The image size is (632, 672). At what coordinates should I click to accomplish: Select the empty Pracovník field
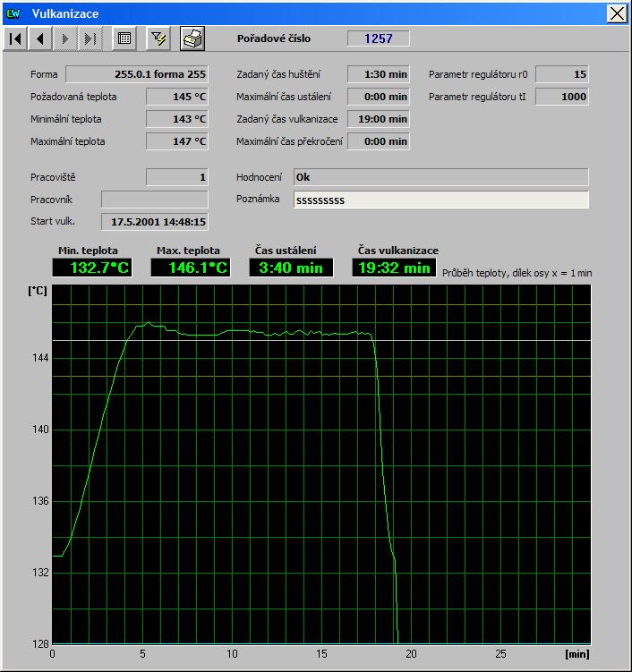coord(154,200)
